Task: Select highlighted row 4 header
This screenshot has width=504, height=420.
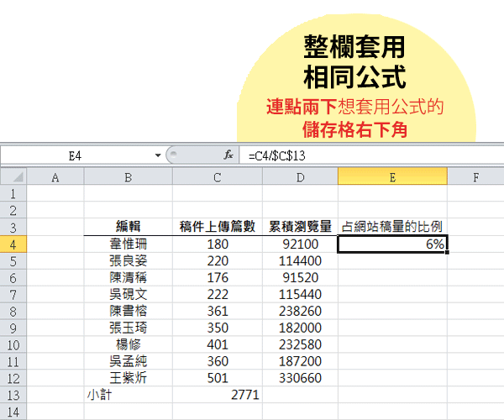Action: pos(13,244)
